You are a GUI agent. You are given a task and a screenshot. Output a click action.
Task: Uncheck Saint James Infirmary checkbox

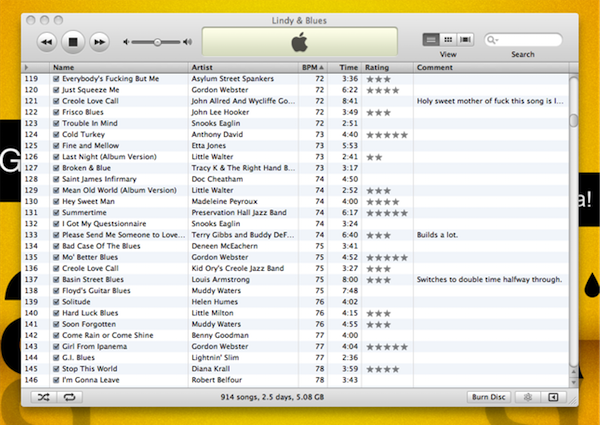pyautogui.click(x=56, y=179)
